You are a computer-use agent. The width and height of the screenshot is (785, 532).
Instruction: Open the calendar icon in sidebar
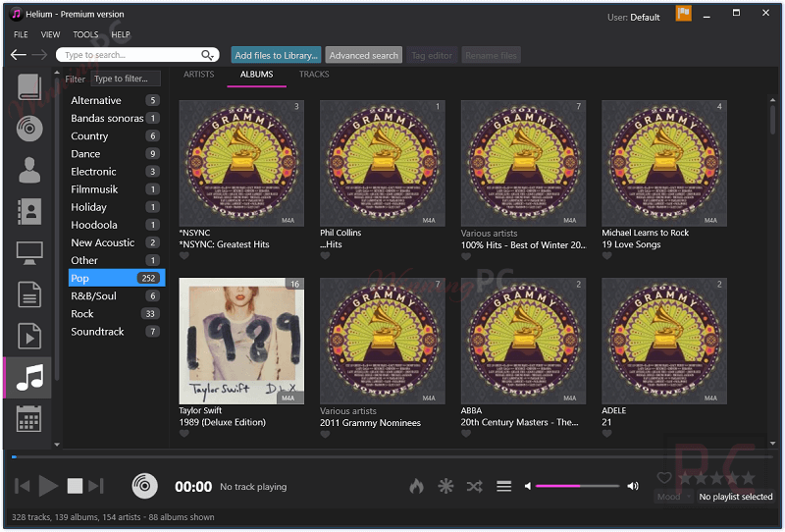(x=29, y=419)
